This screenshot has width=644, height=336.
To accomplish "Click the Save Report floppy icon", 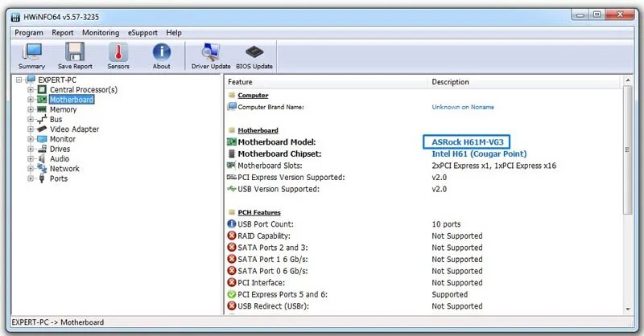I will coord(75,51).
